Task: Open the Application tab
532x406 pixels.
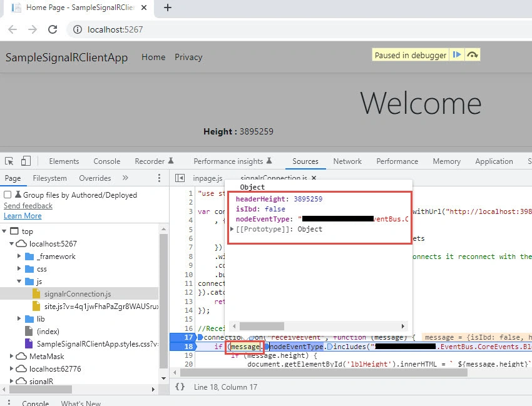Action: (x=494, y=161)
